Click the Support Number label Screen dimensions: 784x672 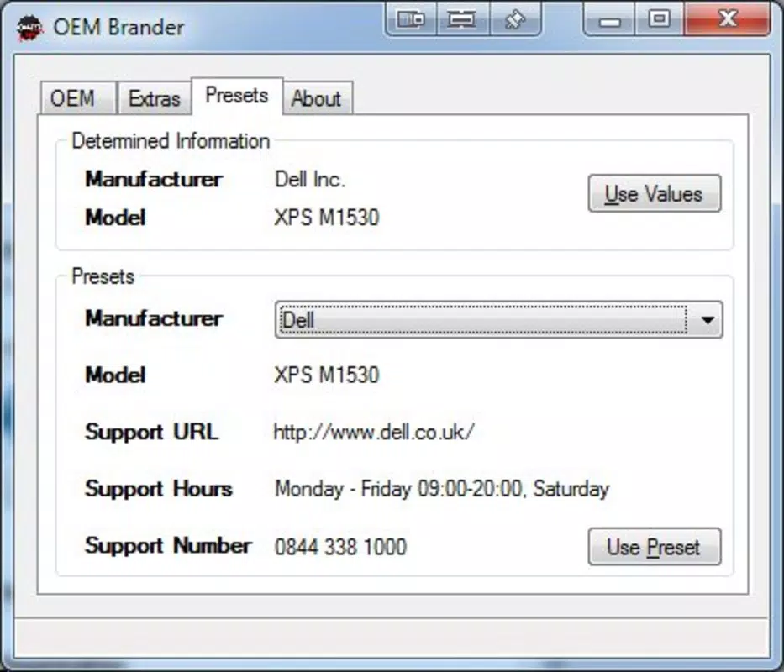[168, 545]
